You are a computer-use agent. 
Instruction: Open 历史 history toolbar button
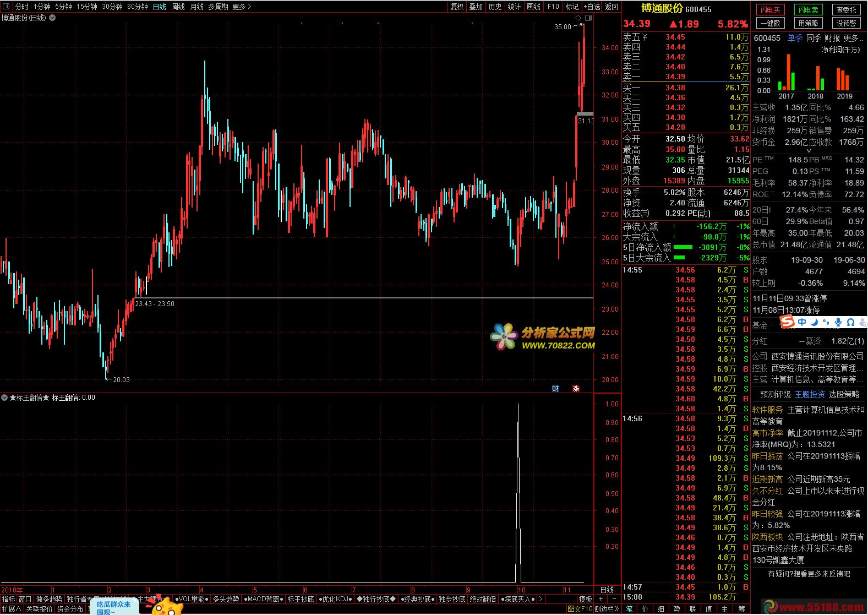coord(495,7)
